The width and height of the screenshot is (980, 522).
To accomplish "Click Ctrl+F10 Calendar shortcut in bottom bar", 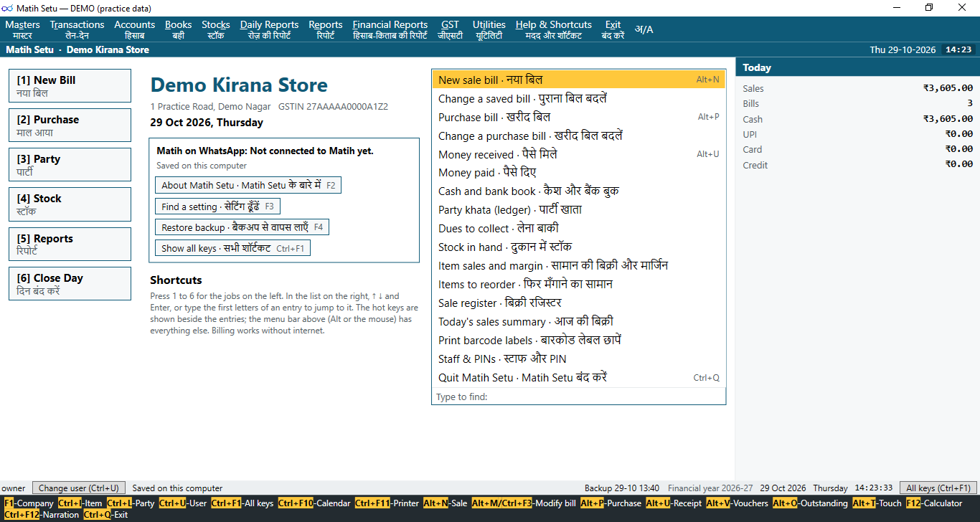I will pyautogui.click(x=314, y=503).
